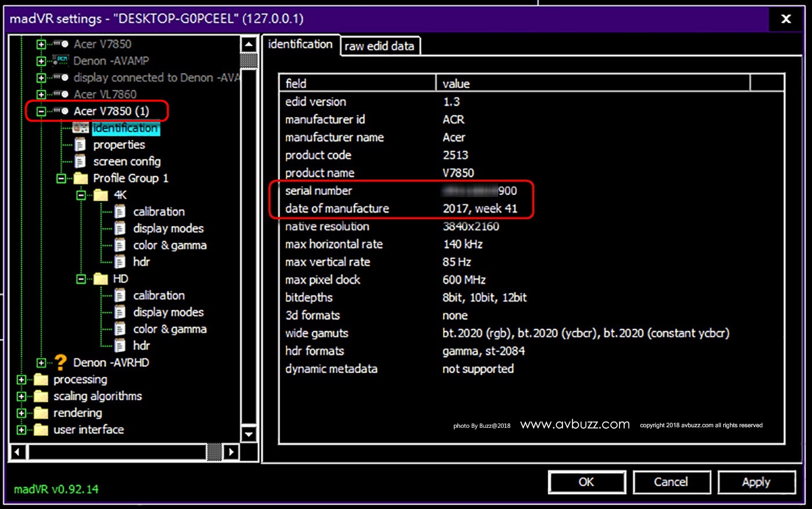This screenshot has width=812, height=509.
Task: Click the 4K folder icon
Action: pos(101,195)
